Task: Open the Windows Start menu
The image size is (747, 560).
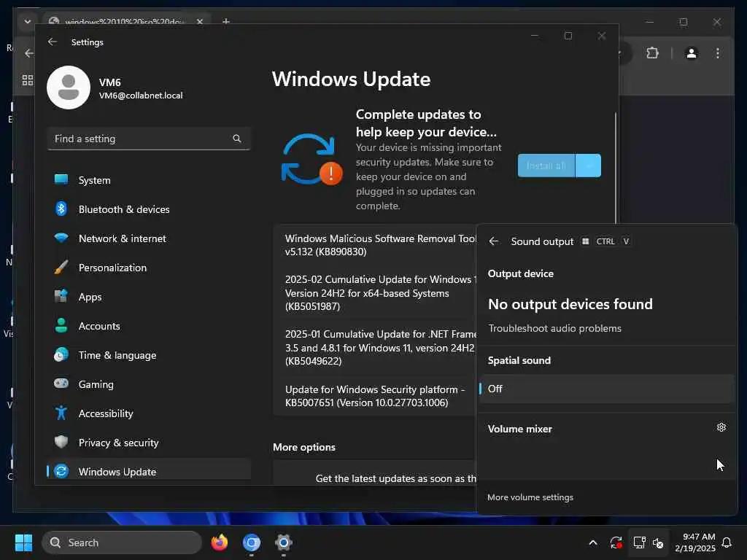Action: tap(23, 542)
